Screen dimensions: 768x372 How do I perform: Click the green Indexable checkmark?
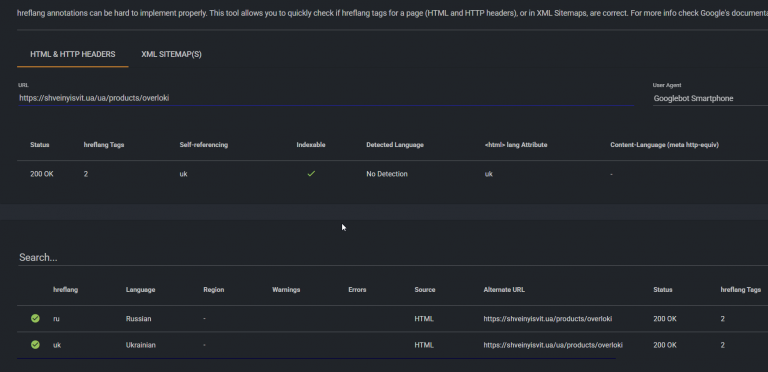coord(311,174)
